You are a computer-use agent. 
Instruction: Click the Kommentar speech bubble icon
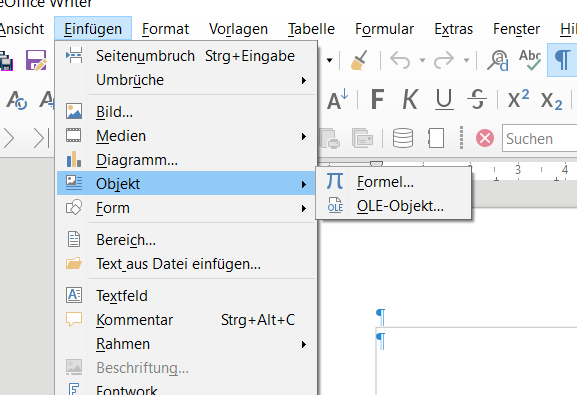[74, 320]
